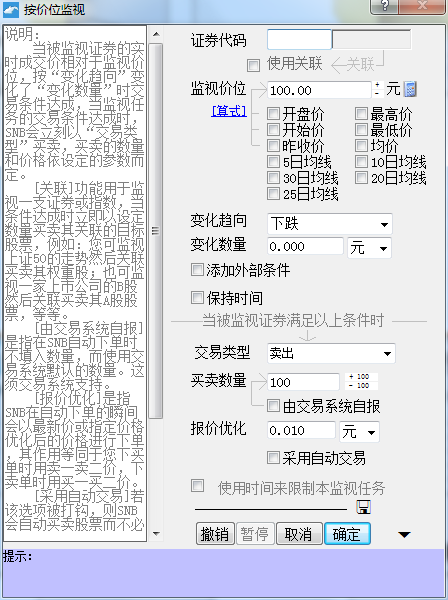This screenshot has height=600, width=448.
Task: Click the 确定 button
Action: click(x=347, y=533)
